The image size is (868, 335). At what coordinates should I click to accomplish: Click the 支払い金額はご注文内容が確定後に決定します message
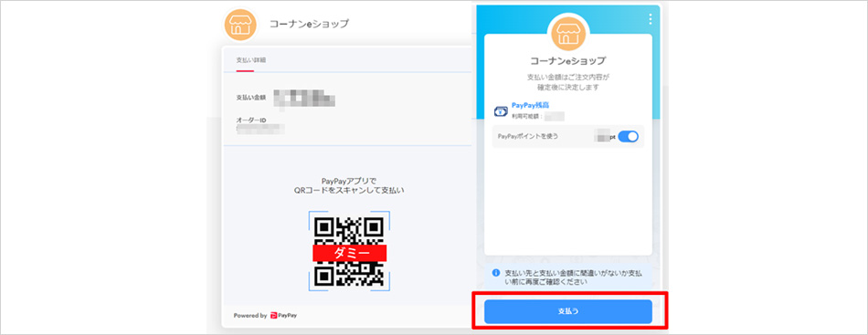[568, 82]
